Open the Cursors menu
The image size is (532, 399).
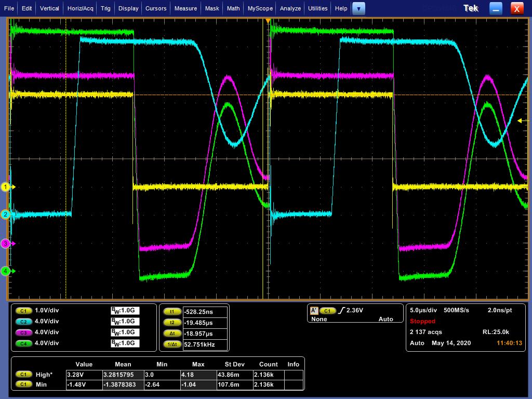pos(156,8)
